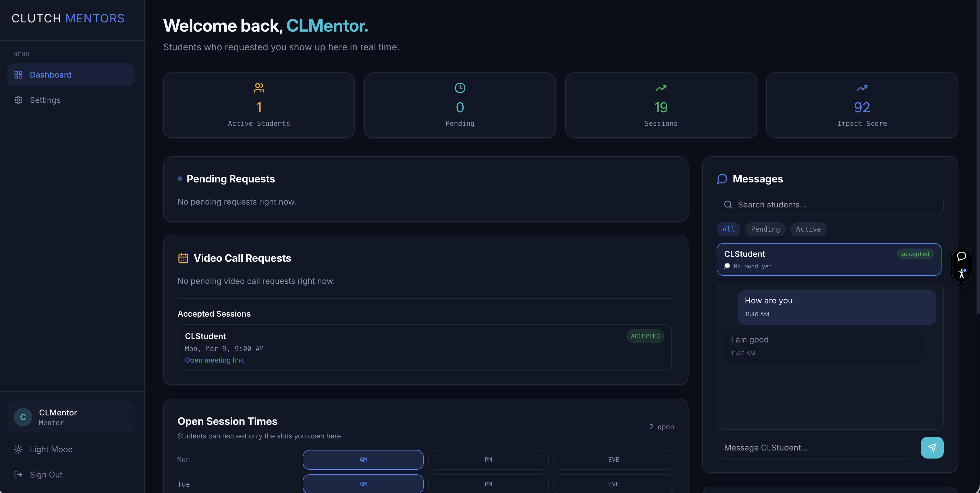Click the Video Call Requests calendar icon
Screen dimensions: 980x493
point(183,258)
